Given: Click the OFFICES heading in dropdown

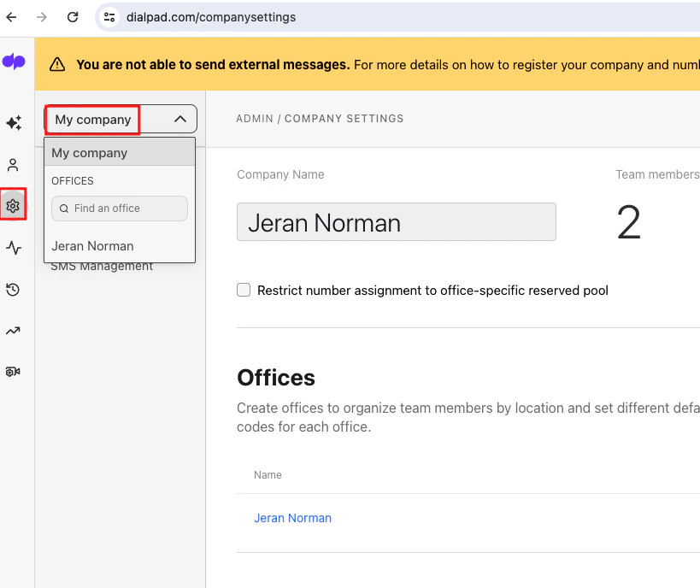Looking at the screenshot, I should (73, 181).
